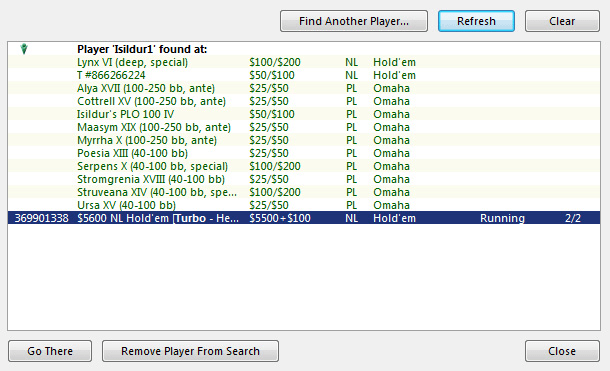This screenshot has height=371, width=610.
Task: Click $50/$100 stakes of Isildur's PLO 100 IV
Action: point(272,114)
